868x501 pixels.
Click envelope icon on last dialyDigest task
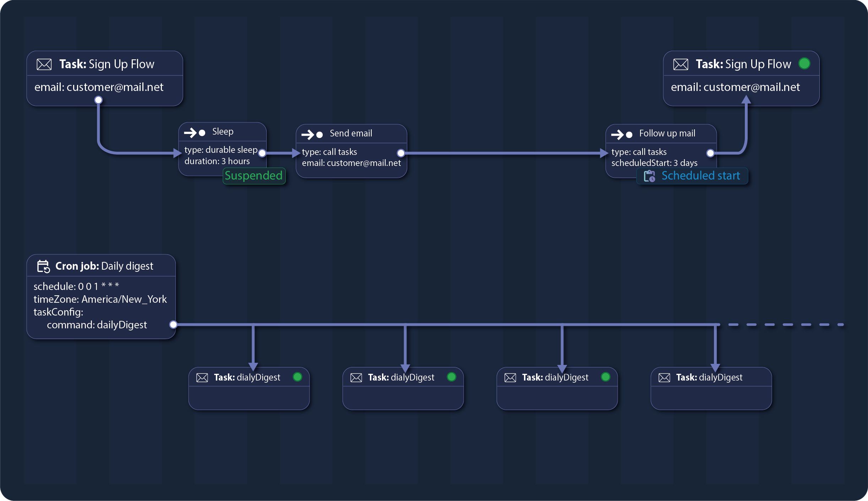pyautogui.click(x=664, y=377)
